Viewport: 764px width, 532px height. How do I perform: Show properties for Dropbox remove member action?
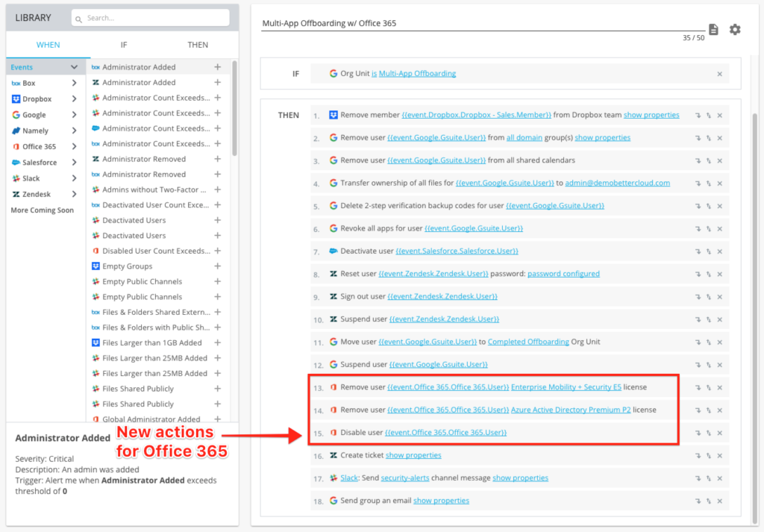(651, 115)
